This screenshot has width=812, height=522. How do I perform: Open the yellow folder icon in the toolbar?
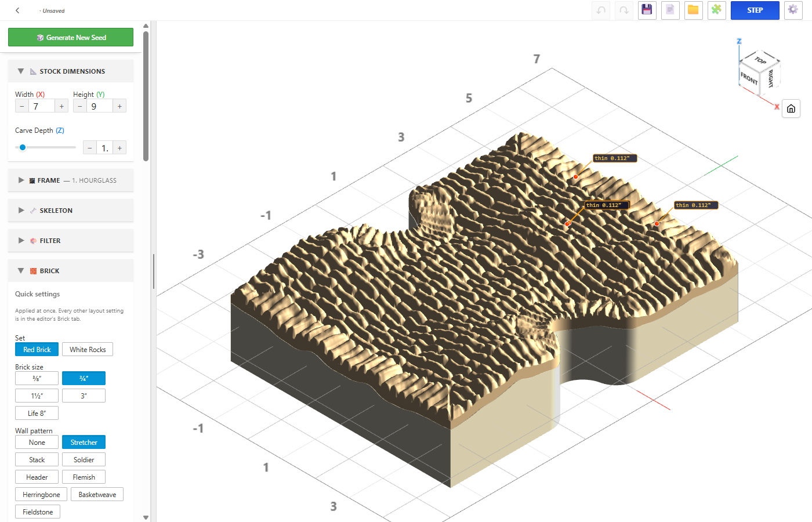694,10
